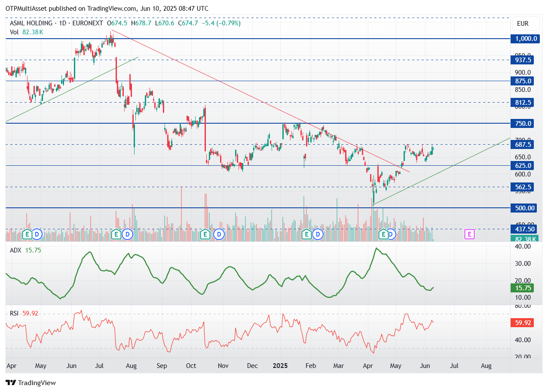Click the Mar label on time axis
Image resolution: width=548 pixels, height=392 pixels.
[x=339, y=366]
